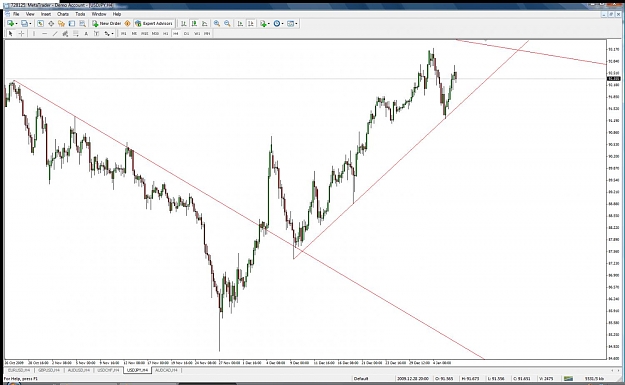Select the Crosshair tool
The width and height of the screenshot is (625, 385).
(x=22, y=33)
